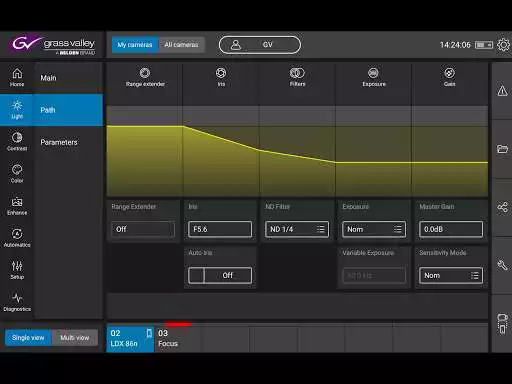Click the Range Extender Off field
This screenshot has height=384, width=512.
point(143,229)
